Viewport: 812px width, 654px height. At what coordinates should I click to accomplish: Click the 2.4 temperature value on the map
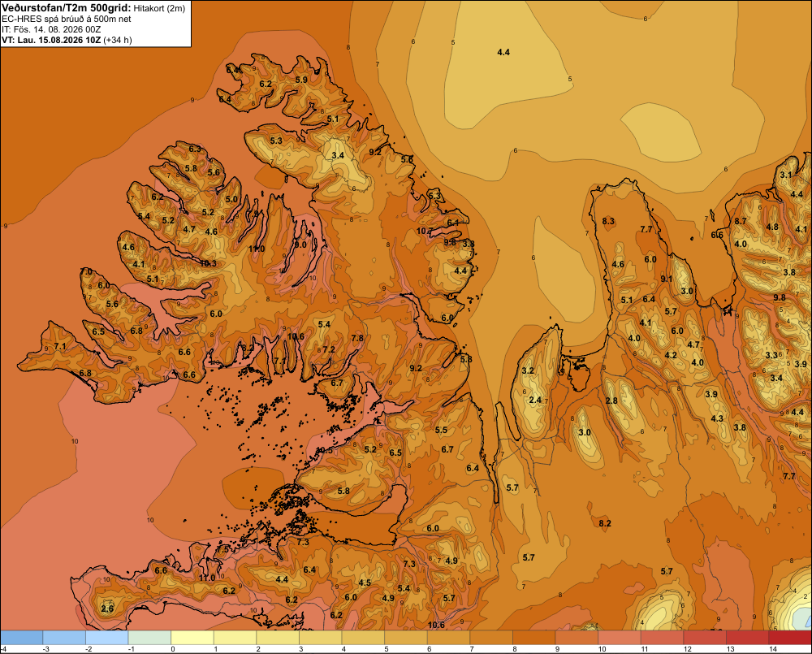pyautogui.click(x=535, y=400)
